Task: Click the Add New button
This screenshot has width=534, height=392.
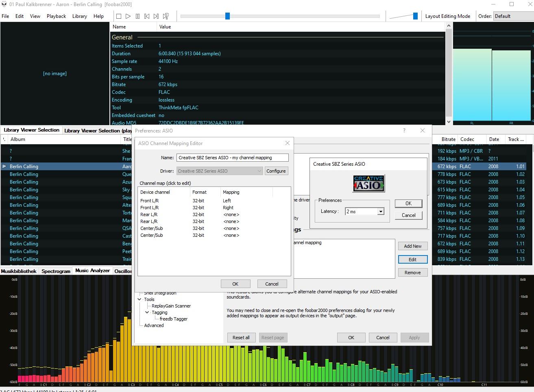Action: click(412, 246)
